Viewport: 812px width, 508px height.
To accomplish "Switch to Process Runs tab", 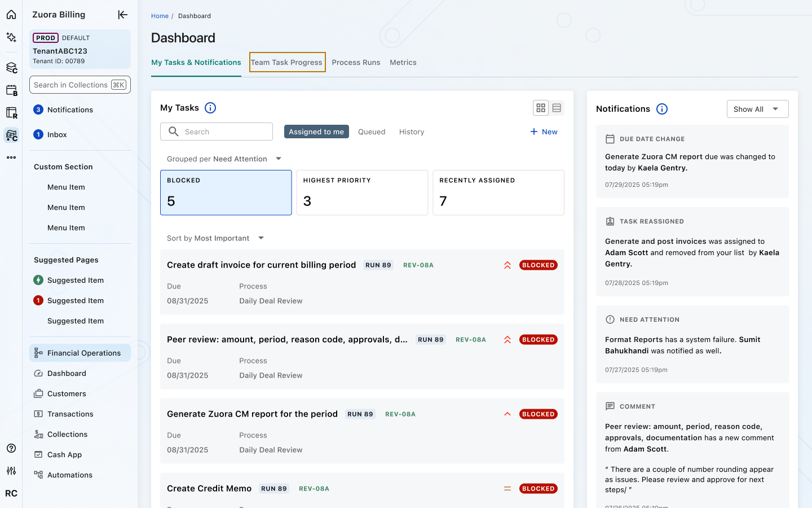I will tap(356, 63).
